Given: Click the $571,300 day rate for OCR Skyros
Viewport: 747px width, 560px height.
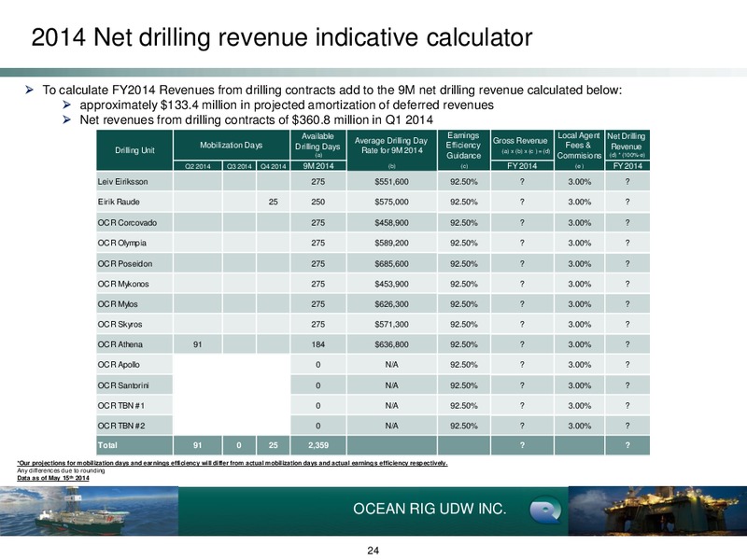Looking at the screenshot, I should [391, 324].
